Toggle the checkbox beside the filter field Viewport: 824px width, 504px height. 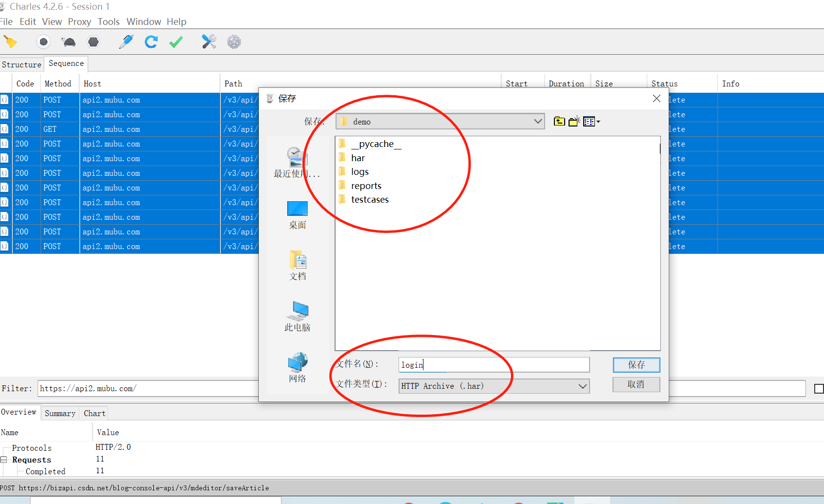point(819,389)
